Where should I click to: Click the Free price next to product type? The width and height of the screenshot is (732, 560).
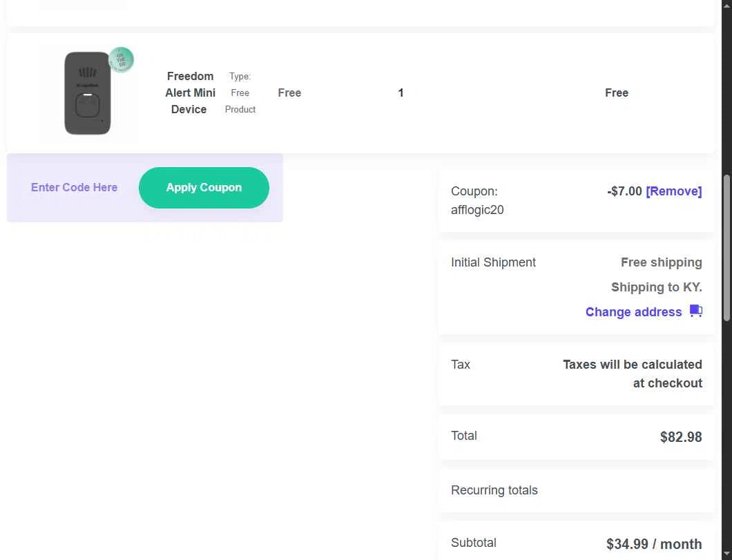[x=289, y=93]
